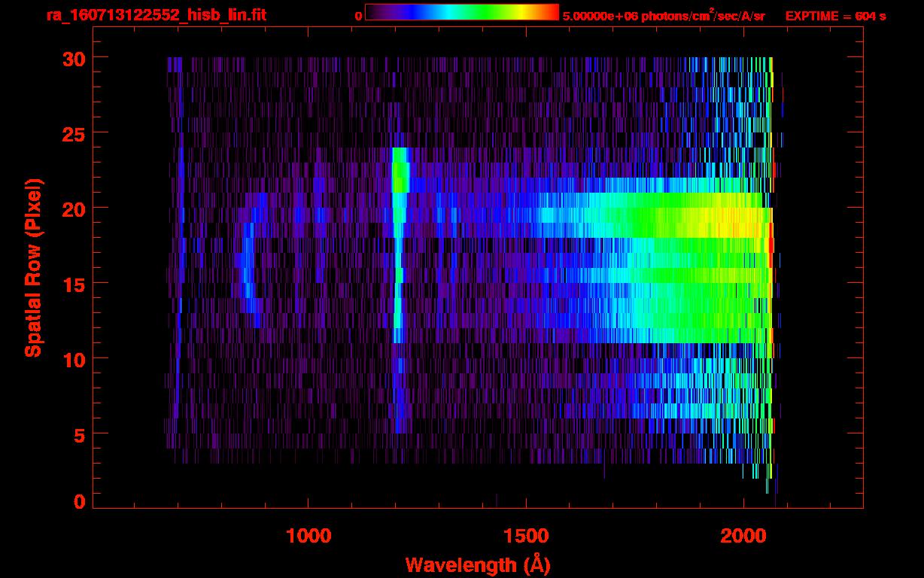The width and height of the screenshot is (924, 578).
Task: Click the 0 spatial row tick label
Action: (x=78, y=502)
